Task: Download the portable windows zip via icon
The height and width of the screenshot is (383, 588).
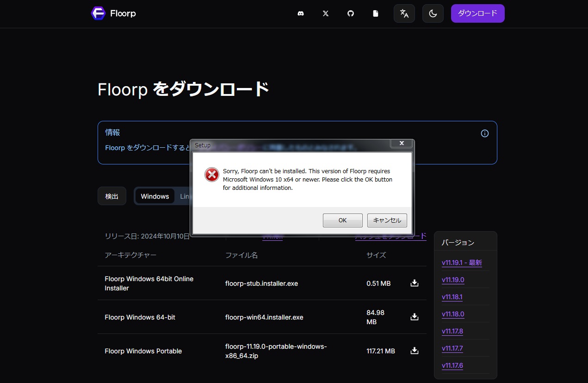Action: [415, 351]
